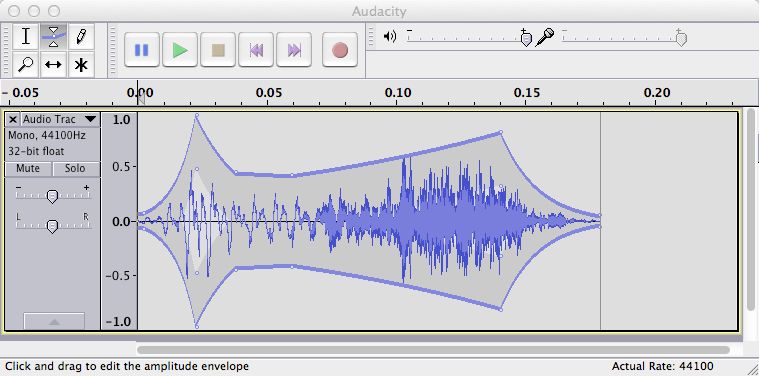Click the transport toolbar grabber handle
The width and height of the screenshot is (759, 376).
[113, 50]
